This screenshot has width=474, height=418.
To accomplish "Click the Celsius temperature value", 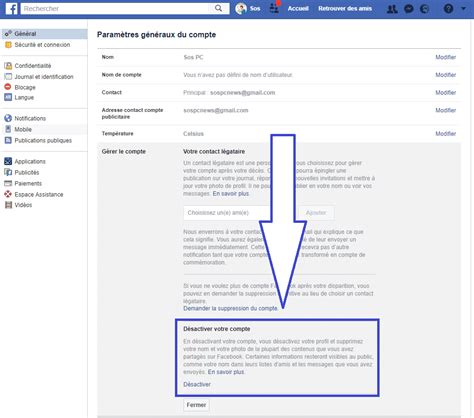I will tap(193, 134).
